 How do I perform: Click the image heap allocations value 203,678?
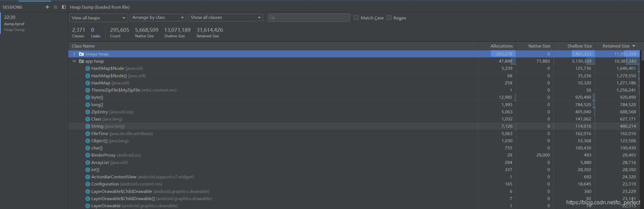tap(504, 54)
